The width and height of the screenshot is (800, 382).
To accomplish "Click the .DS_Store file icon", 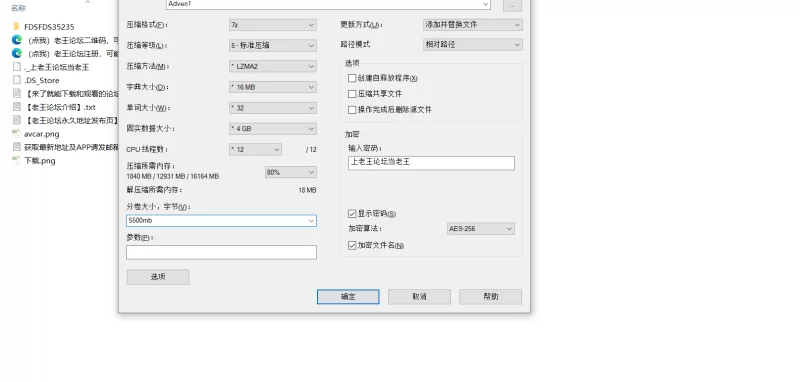I will [16, 80].
